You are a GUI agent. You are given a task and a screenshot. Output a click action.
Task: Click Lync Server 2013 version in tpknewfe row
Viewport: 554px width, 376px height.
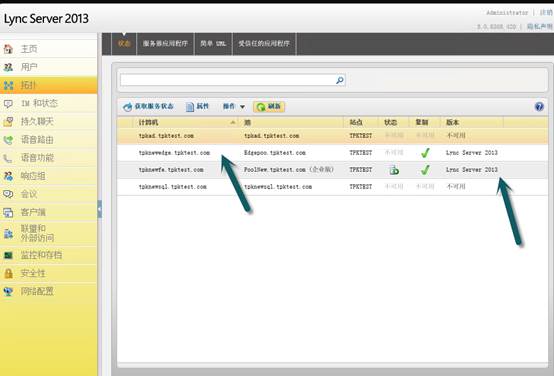click(472, 170)
